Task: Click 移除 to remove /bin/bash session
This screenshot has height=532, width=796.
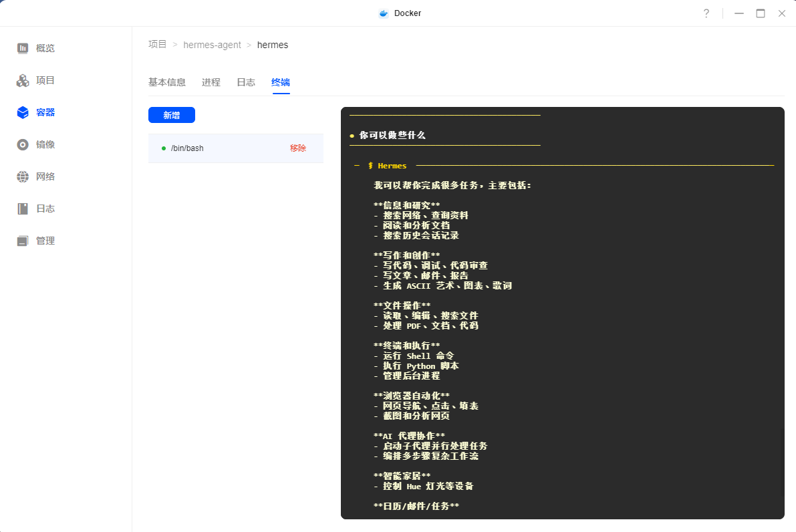Action: [x=298, y=148]
